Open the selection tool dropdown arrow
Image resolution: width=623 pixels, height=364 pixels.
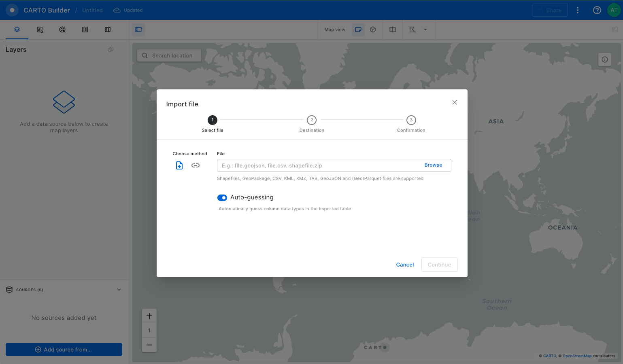pos(425,30)
